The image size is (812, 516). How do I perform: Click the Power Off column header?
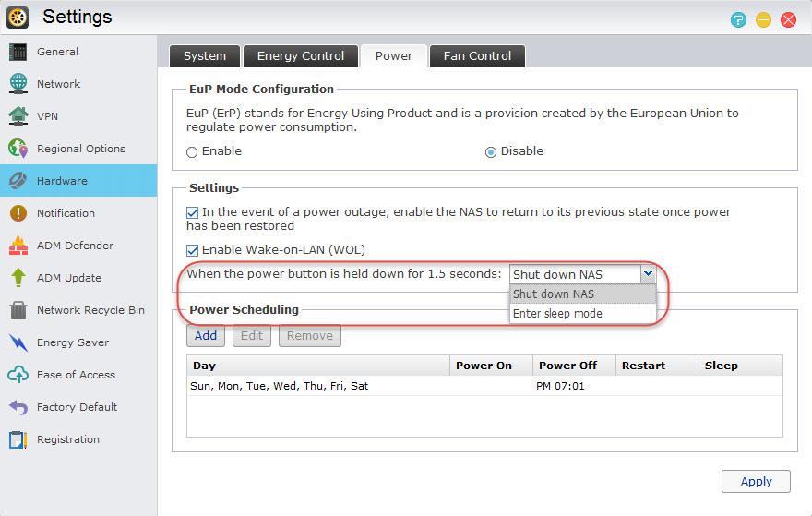(574, 366)
